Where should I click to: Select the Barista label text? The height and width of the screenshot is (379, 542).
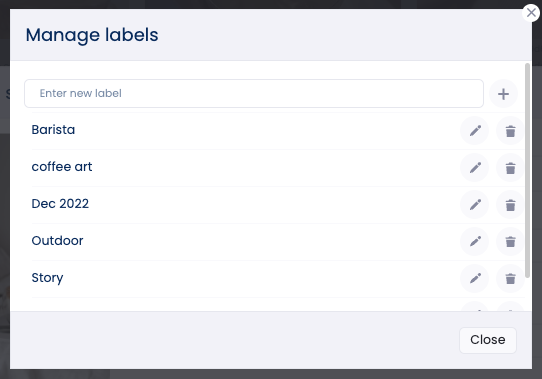(53, 130)
